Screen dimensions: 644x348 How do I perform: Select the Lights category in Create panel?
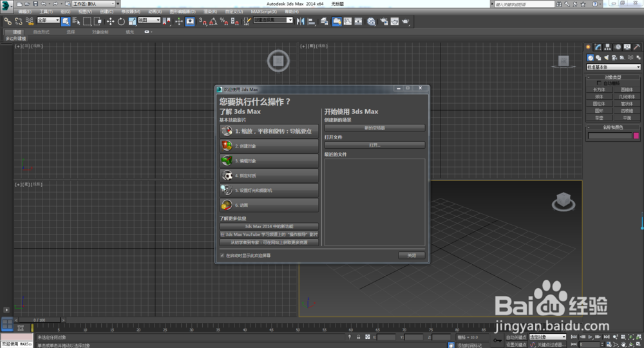[606, 58]
